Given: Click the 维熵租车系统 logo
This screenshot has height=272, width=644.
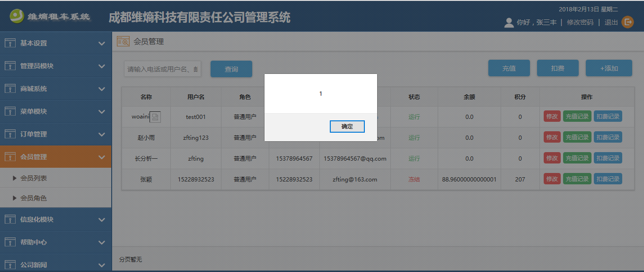Looking at the screenshot, I should [50, 17].
